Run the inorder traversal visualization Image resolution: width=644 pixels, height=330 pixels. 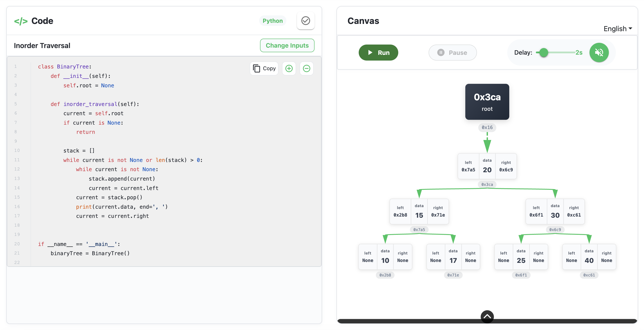tap(378, 52)
